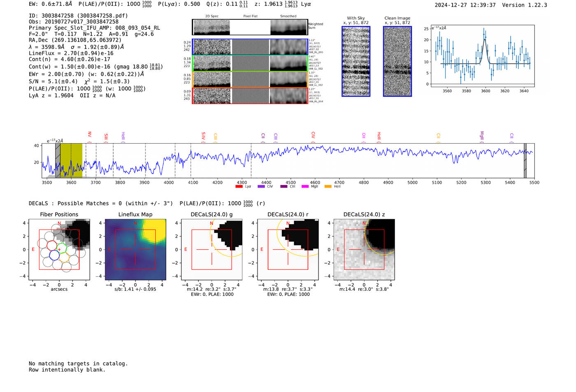This screenshot has width=576, height=392.
Task: Click the CIII legend color swatch
Action: 284,187
